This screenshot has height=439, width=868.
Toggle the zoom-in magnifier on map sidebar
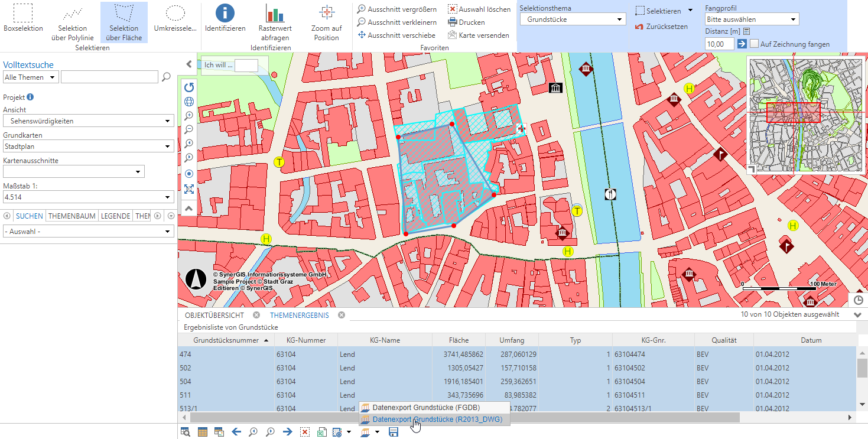(188, 115)
